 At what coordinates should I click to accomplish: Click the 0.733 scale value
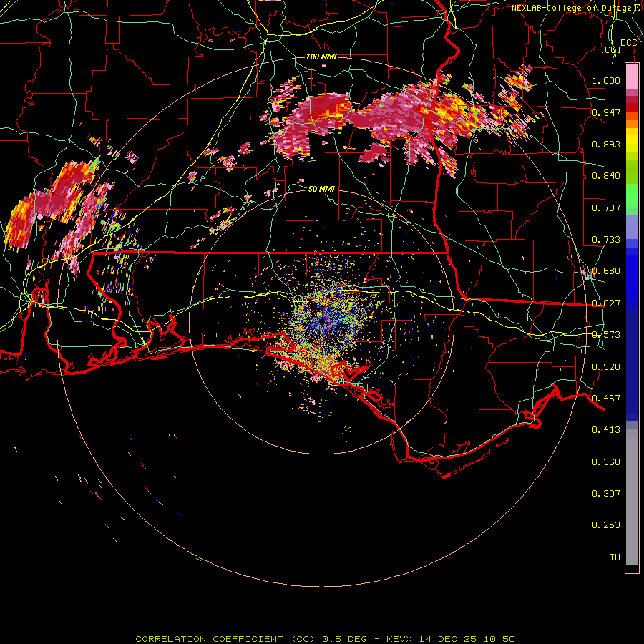(606, 240)
